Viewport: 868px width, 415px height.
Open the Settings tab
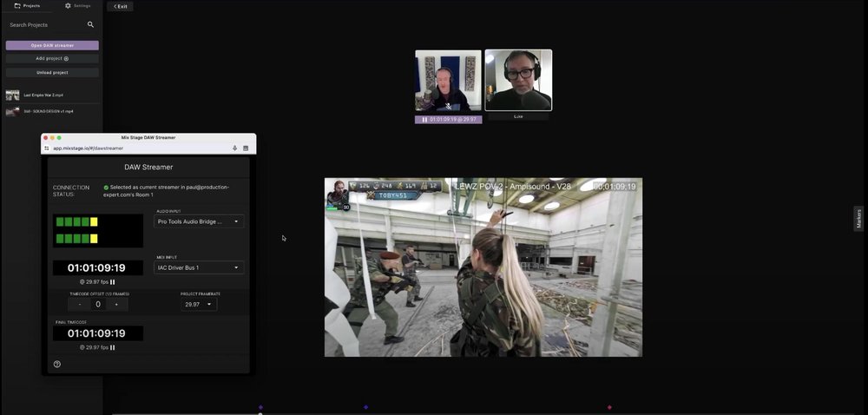tap(77, 5)
